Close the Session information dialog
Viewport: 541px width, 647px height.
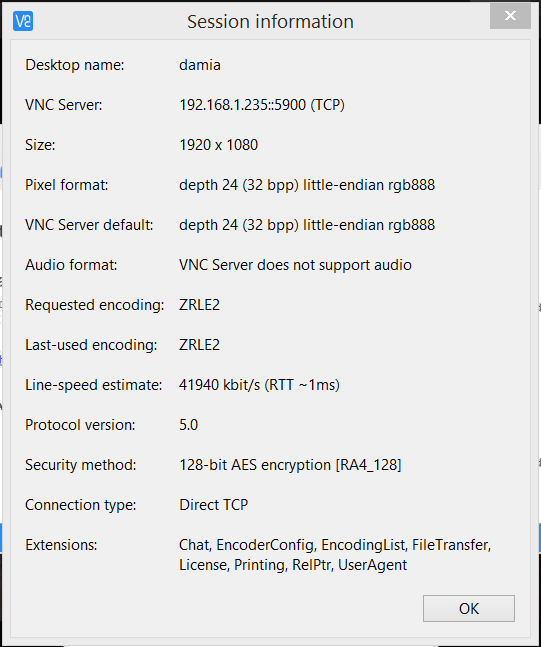(510, 16)
